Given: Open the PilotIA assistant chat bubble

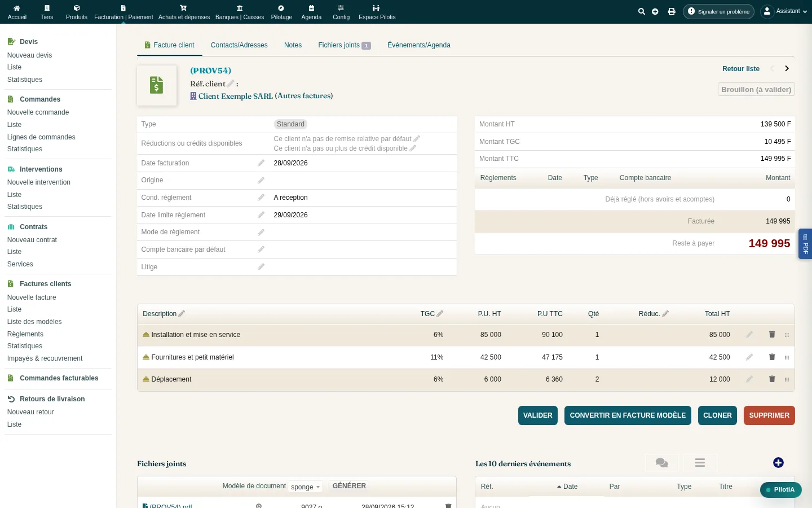Looking at the screenshot, I should tap(781, 490).
